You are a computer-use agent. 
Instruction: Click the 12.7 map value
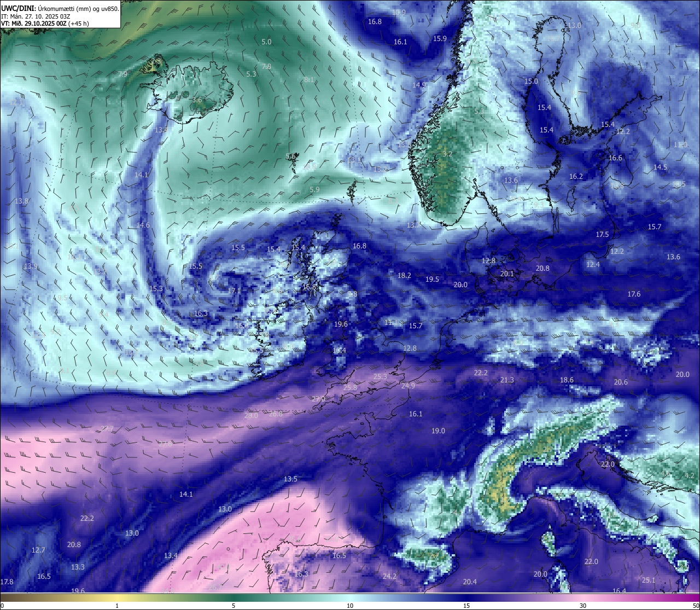(38, 550)
